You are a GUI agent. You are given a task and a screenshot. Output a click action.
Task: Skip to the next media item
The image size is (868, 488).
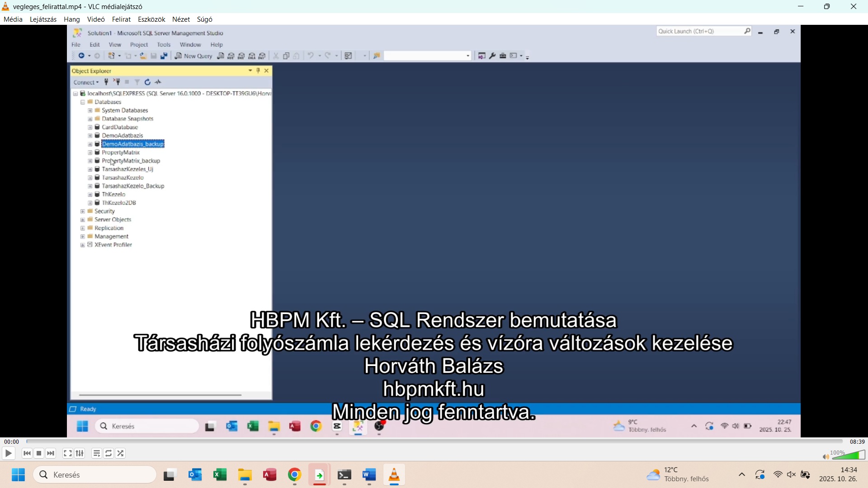click(51, 454)
